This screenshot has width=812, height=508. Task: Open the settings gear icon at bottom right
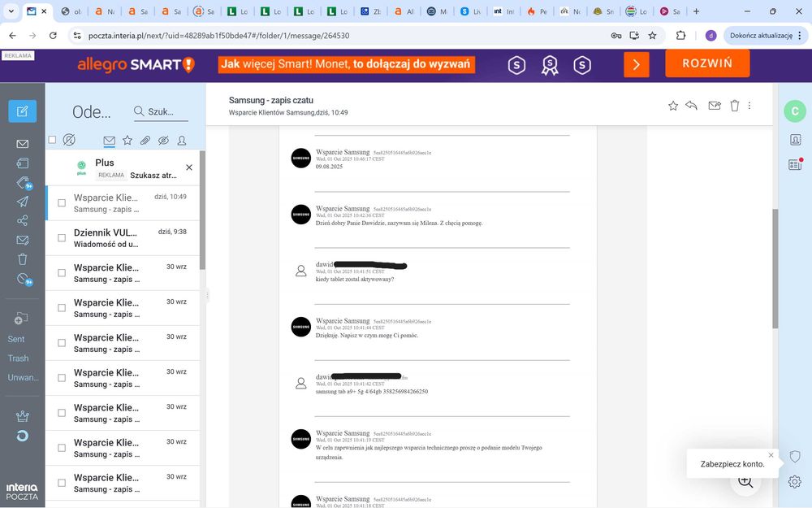point(795,481)
